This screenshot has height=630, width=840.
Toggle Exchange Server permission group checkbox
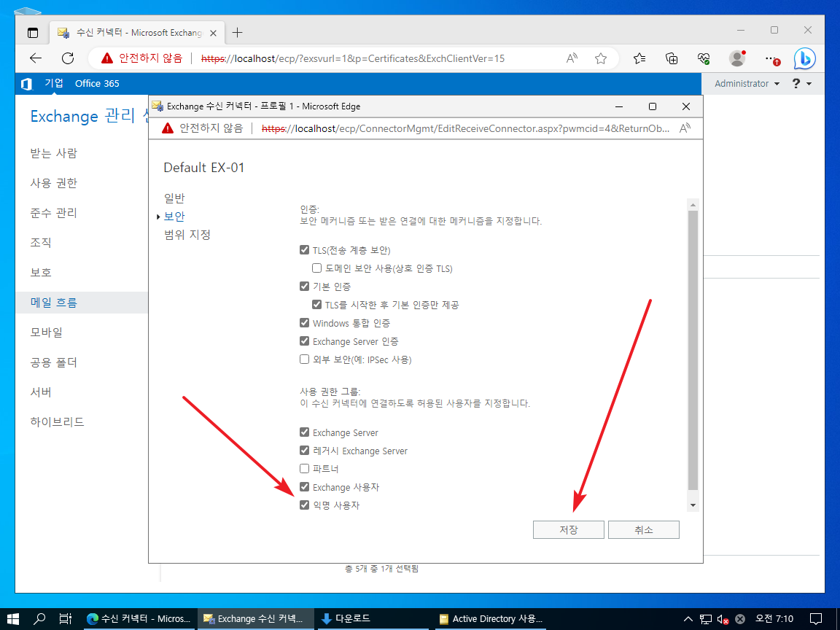304,432
